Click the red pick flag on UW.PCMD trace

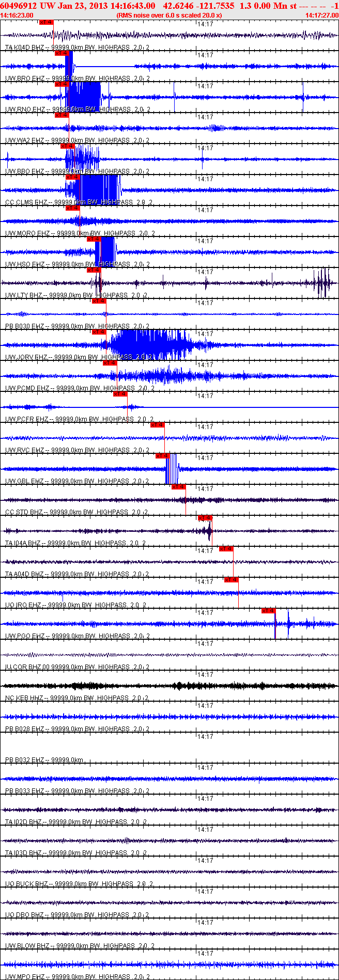pos(110,363)
